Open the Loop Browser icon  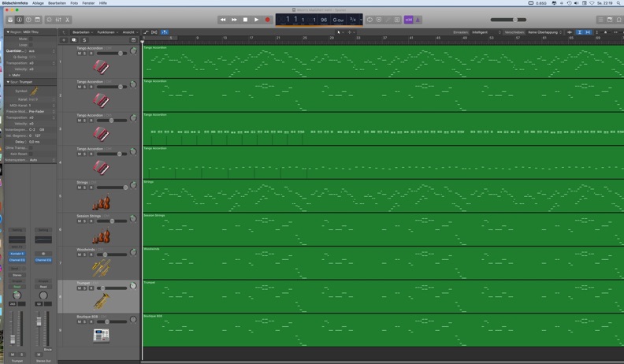click(x=618, y=20)
